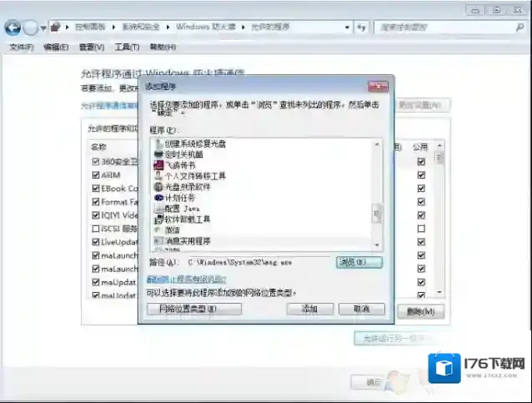Click the refresh button beside address bar
The height and width of the screenshot is (403, 532).
[362, 28]
